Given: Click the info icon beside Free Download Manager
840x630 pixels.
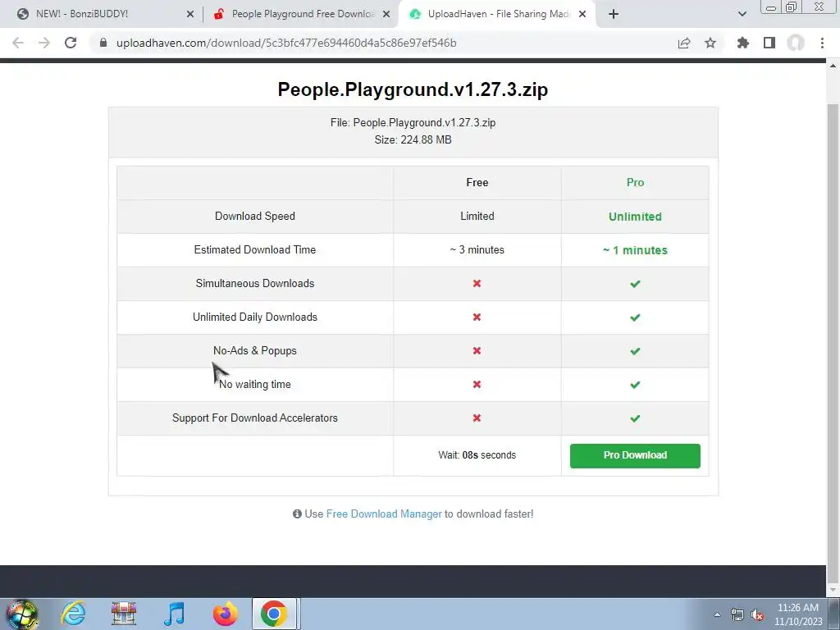Looking at the screenshot, I should pos(297,514).
